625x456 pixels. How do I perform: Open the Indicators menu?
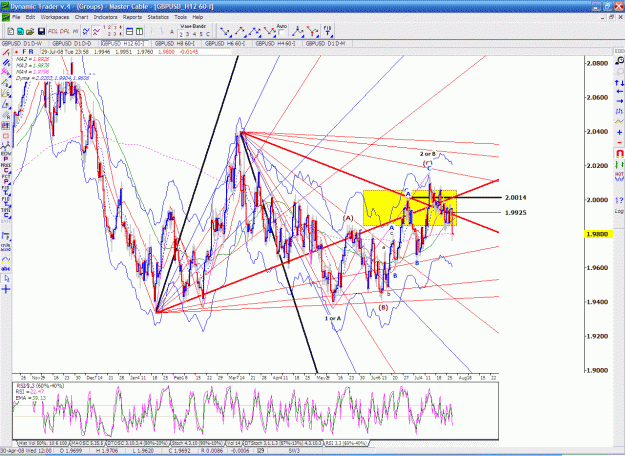click(105, 17)
